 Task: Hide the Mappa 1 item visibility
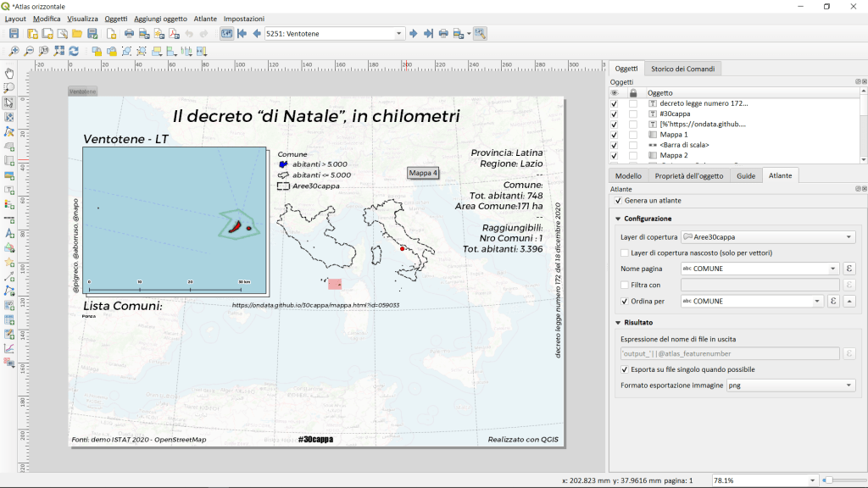click(615, 135)
